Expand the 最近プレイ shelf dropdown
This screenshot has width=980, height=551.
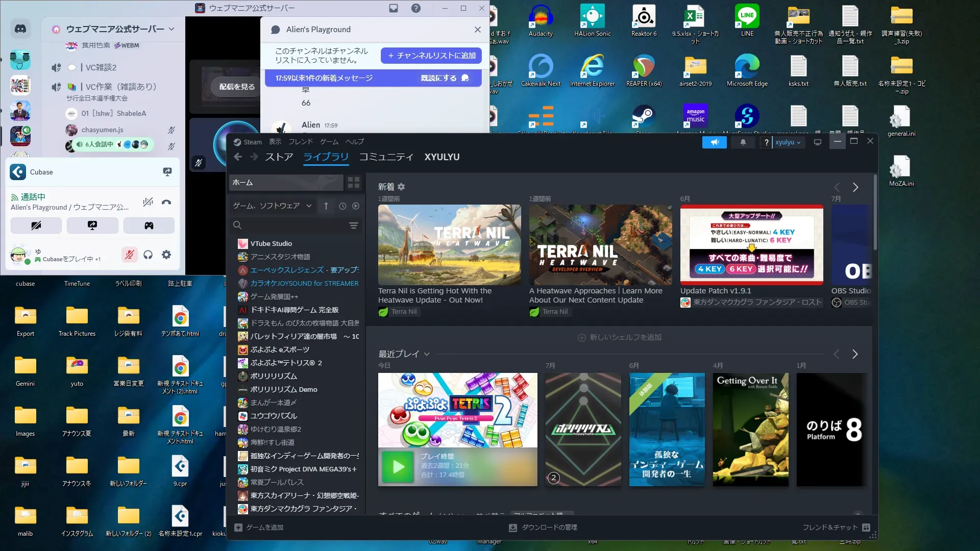point(427,354)
